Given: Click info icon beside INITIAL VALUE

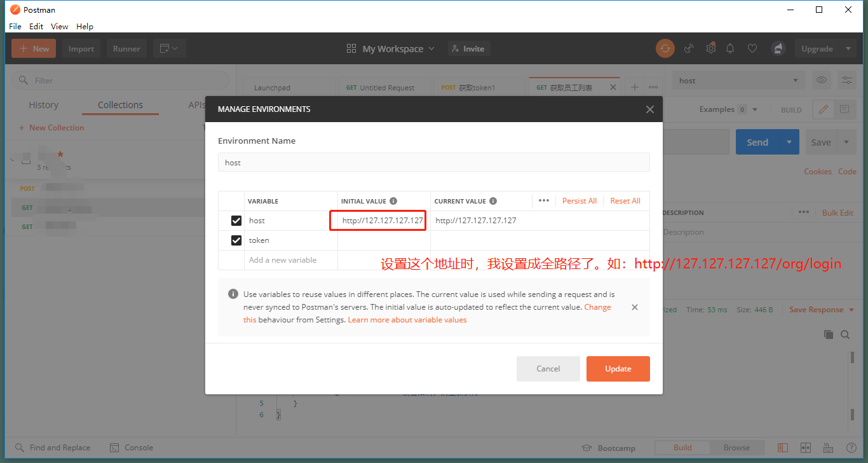Looking at the screenshot, I should (x=393, y=201).
